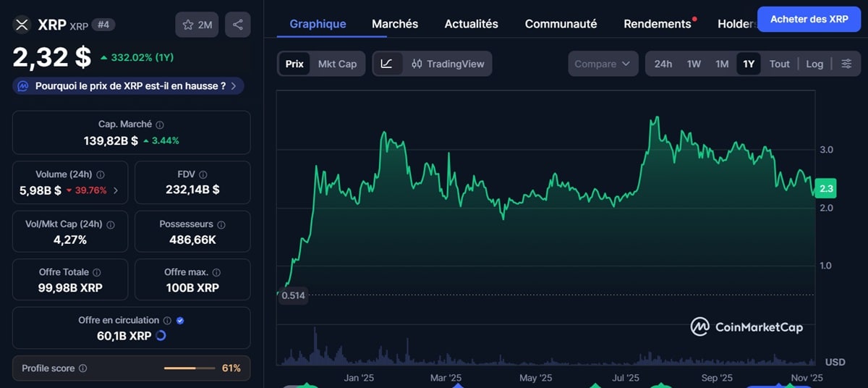Click the Jul '25 axis label
The image size is (868, 388).
tap(626, 378)
